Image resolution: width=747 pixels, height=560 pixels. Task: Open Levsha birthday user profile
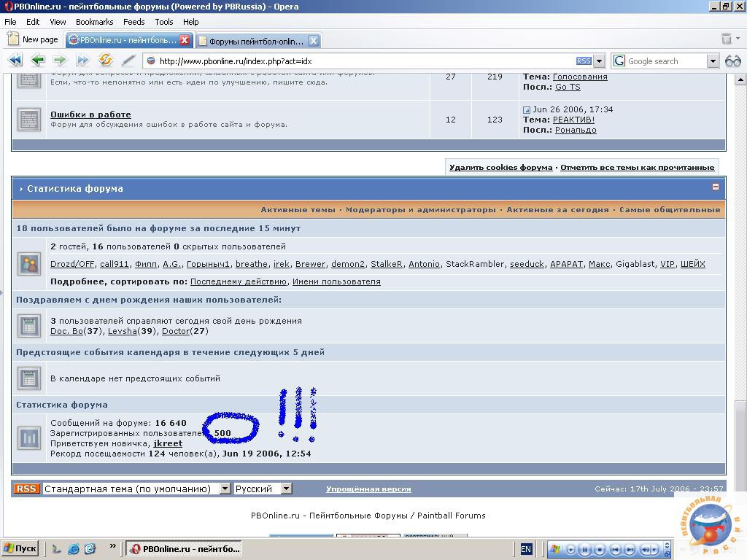tap(122, 331)
